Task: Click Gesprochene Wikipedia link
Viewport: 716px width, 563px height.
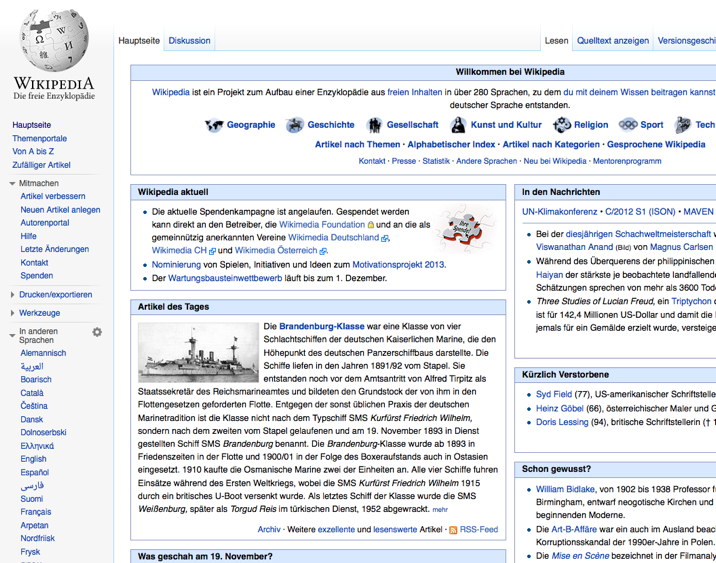Action: pos(656,144)
